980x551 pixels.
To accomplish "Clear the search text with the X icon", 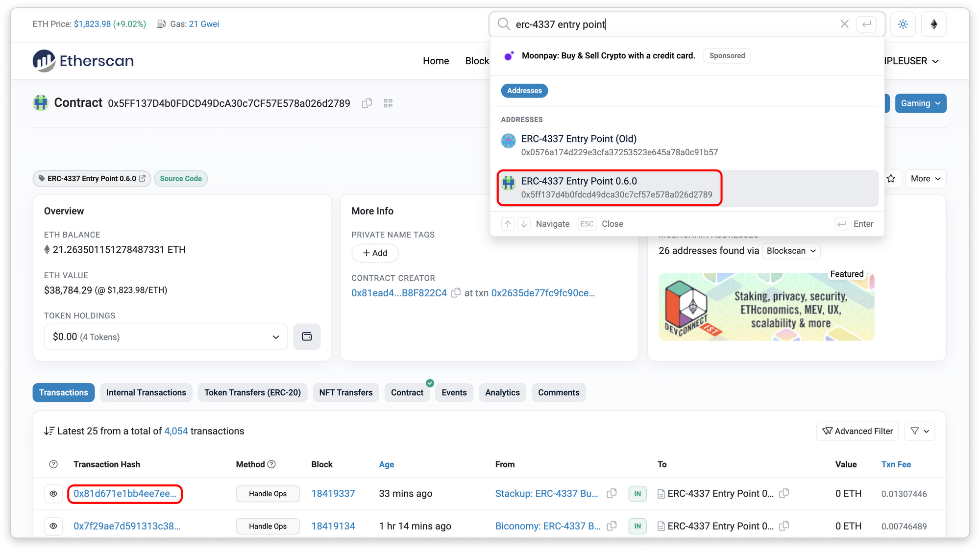I will pyautogui.click(x=844, y=24).
